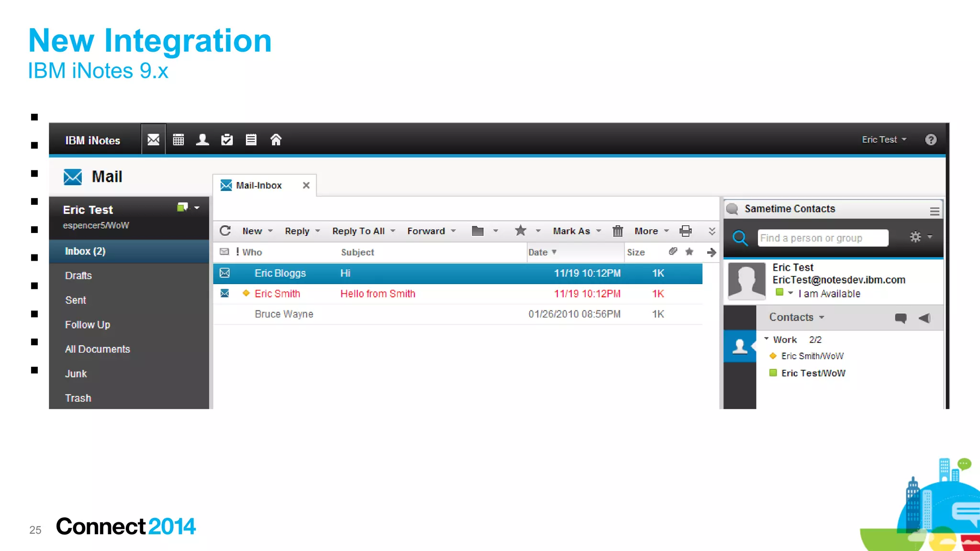Open the Eric Bloggs Hi message
The height and width of the screenshot is (551, 980).
point(458,273)
